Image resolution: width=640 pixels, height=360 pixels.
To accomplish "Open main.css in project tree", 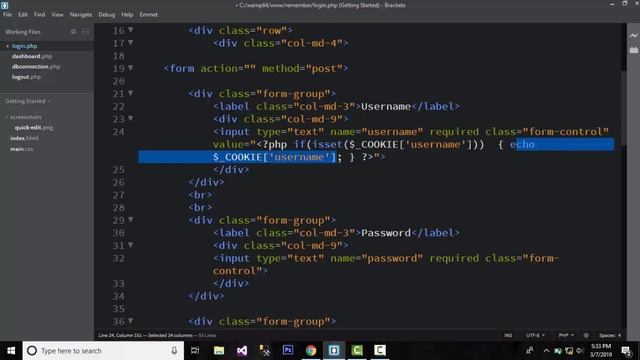I will coord(22,149).
